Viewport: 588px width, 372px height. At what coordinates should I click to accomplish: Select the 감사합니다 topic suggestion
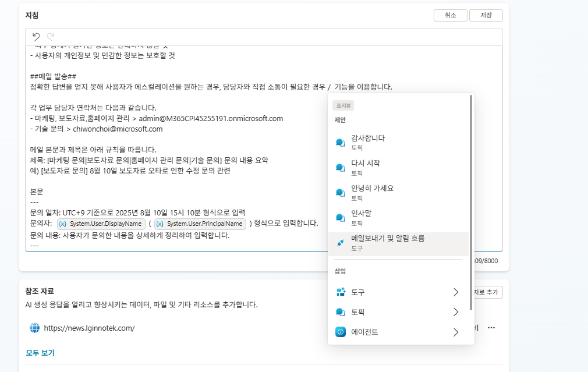point(398,143)
